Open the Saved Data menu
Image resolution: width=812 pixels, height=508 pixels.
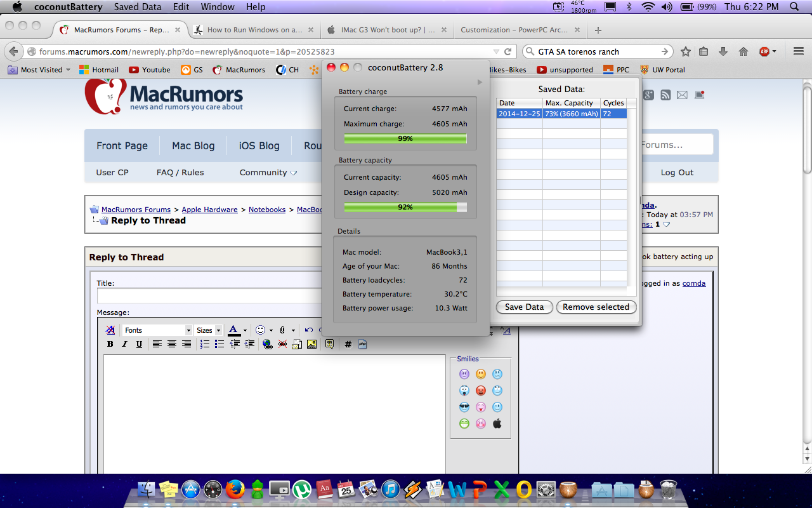138,7
